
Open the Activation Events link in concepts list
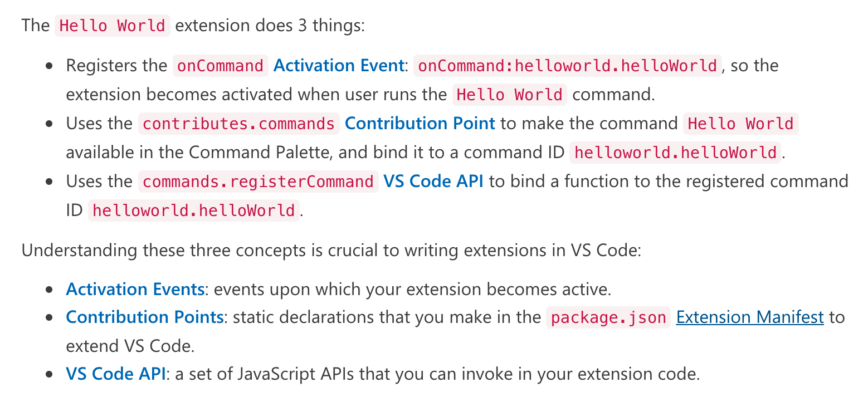pos(135,289)
